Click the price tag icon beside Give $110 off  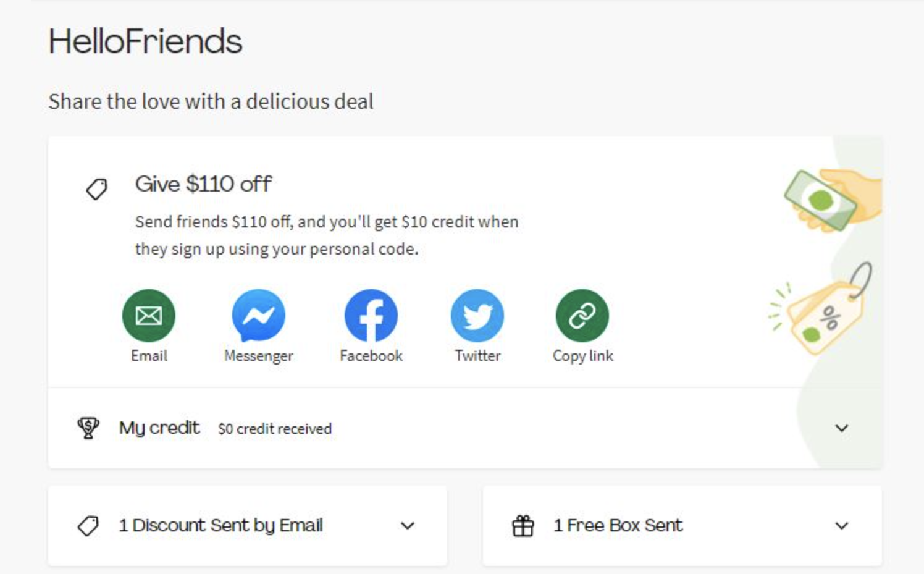[x=97, y=189]
